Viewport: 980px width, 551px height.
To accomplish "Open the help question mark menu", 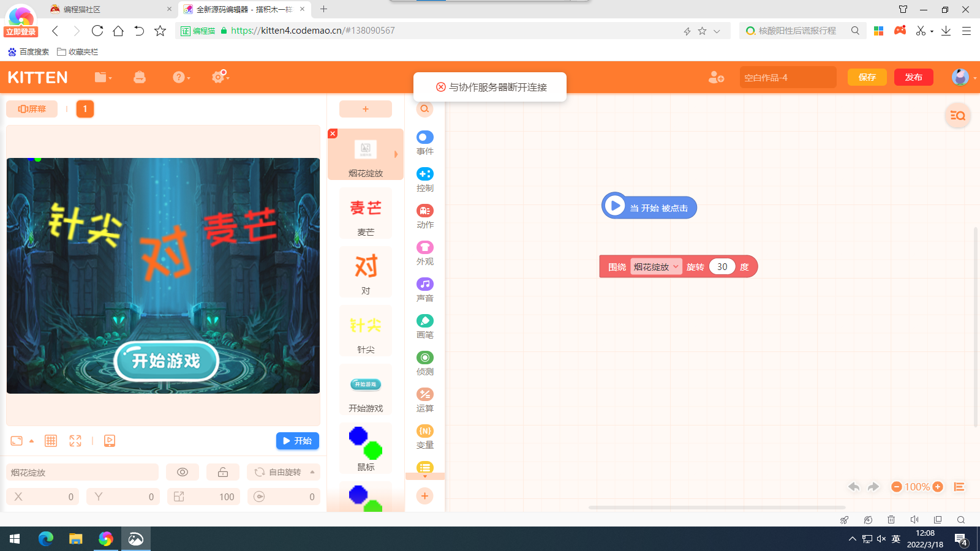I will click(181, 77).
